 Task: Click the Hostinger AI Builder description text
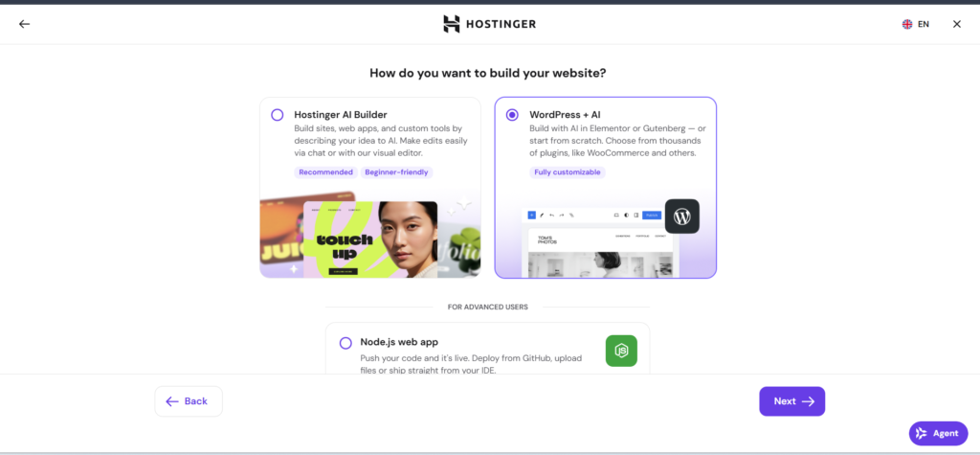point(381,141)
